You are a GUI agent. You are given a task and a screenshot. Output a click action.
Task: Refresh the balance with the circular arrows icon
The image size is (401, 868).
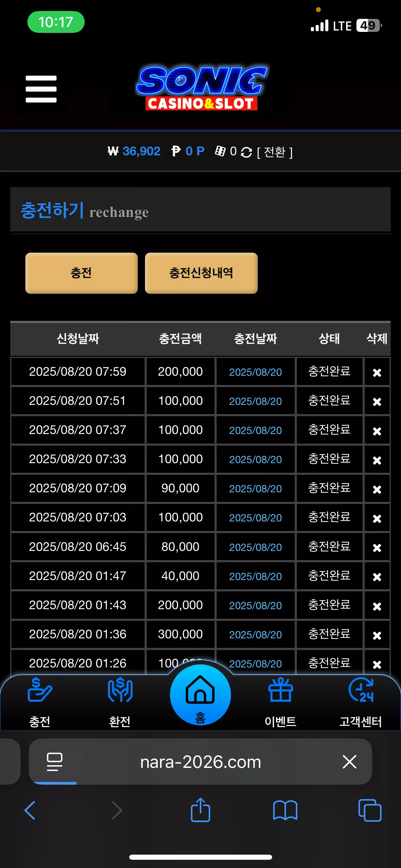[x=246, y=152]
